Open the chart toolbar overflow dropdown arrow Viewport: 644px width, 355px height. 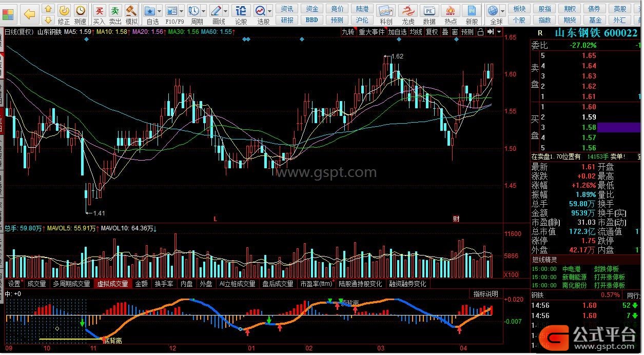[x=498, y=32]
